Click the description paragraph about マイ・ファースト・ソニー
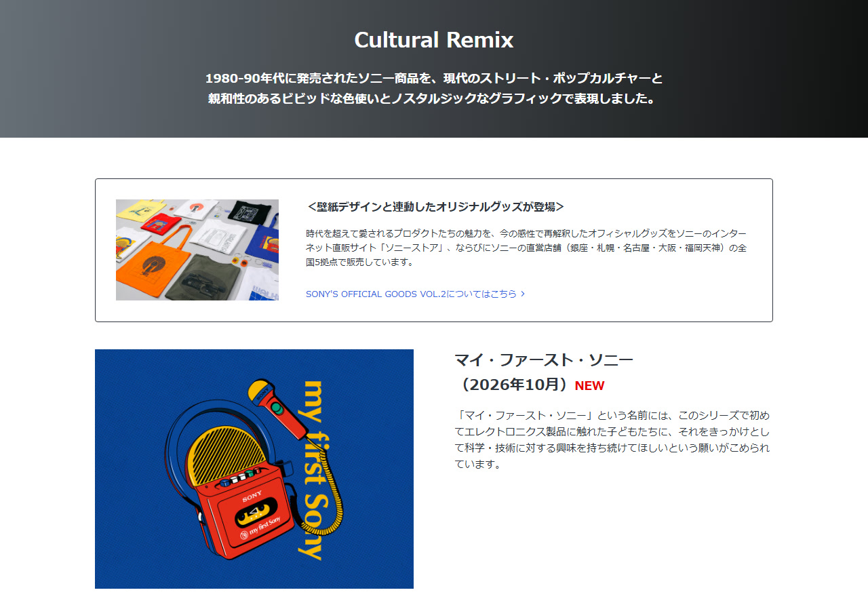This screenshot has height=605, width=868. pyautogui.click(x=612, y=440)
